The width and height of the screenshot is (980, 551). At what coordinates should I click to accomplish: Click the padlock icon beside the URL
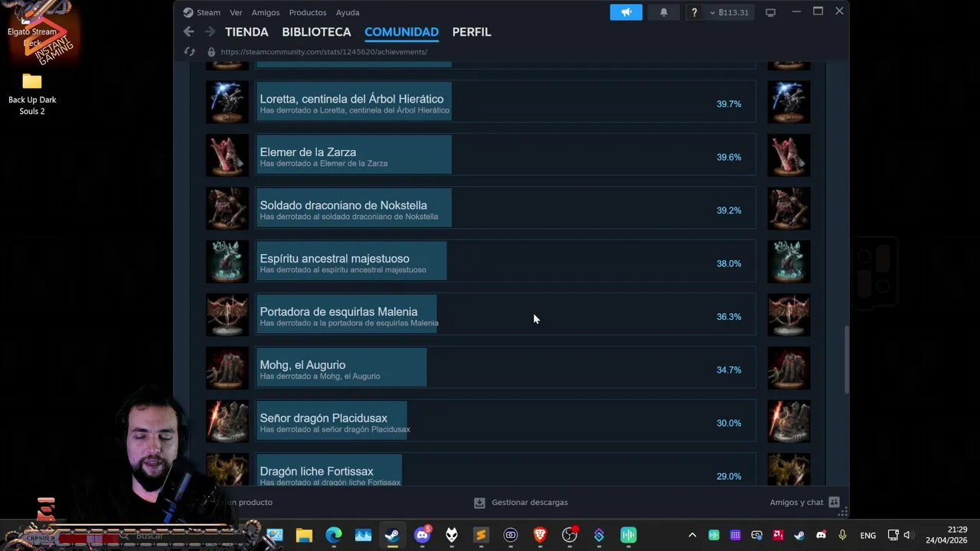[x=211, y=52]
